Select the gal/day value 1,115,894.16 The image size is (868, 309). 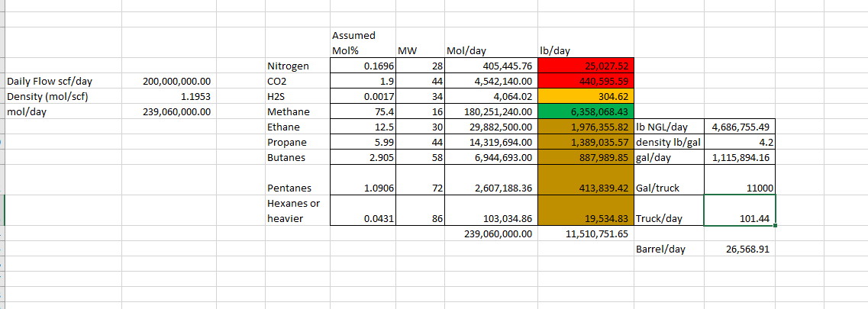pyautogui.click(x=740, y=157)
